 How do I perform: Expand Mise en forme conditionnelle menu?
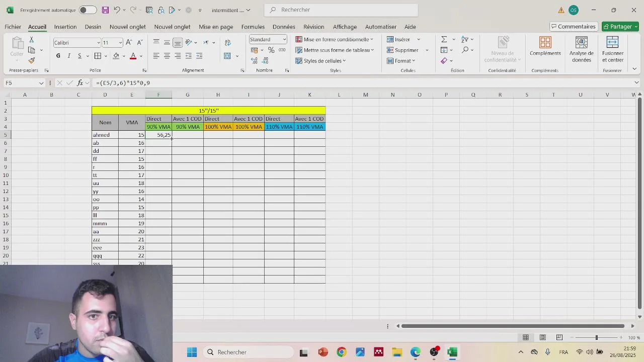pyautogui.click(x=335, y=39)
